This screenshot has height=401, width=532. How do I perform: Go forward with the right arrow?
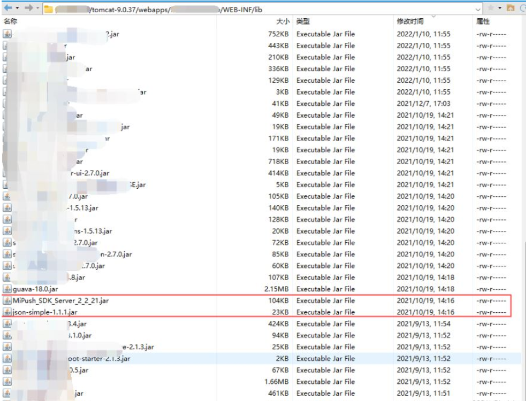click(29, 8)
